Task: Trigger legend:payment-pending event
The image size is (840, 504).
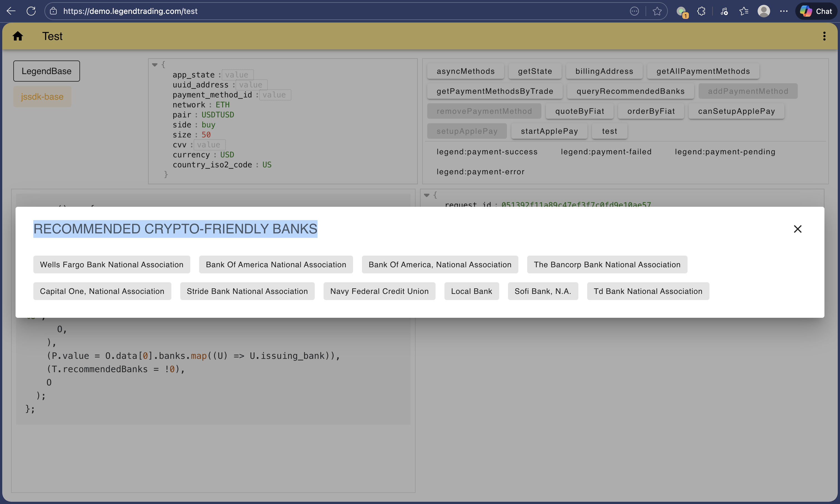Action: pyautogui.click(x=725, y=152)
